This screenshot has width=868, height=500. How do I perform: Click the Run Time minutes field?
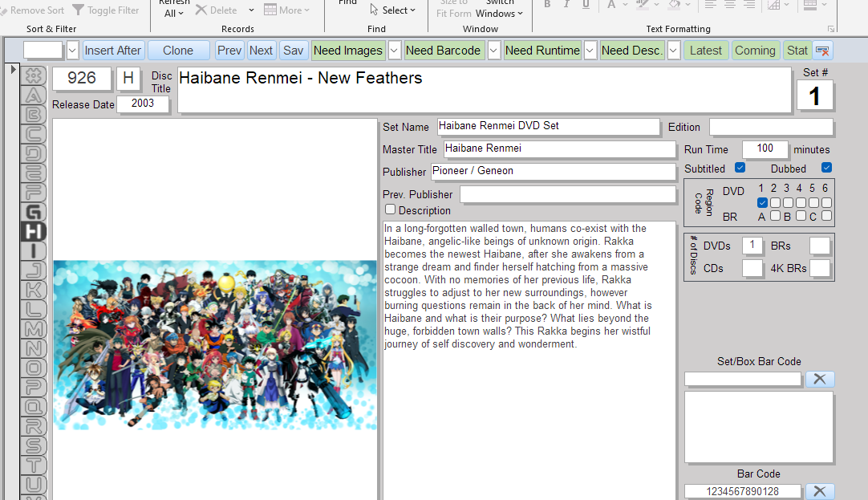tap(765, 148)
